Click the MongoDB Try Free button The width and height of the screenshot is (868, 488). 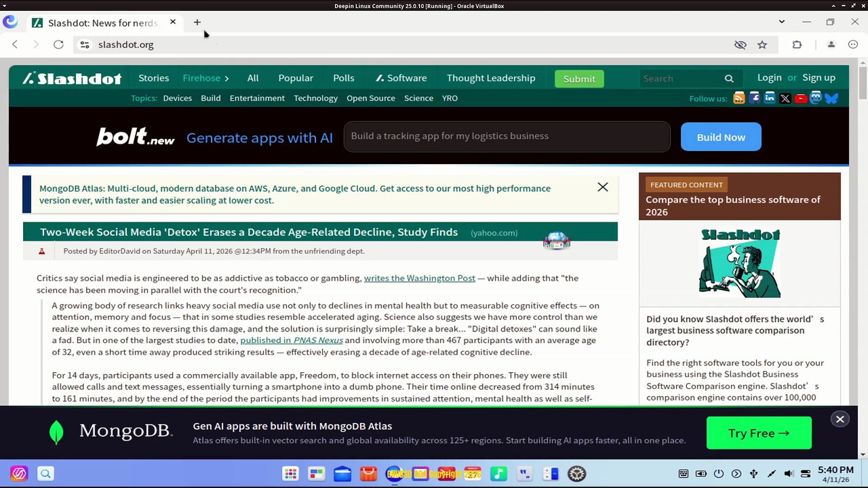click(759, 433)
